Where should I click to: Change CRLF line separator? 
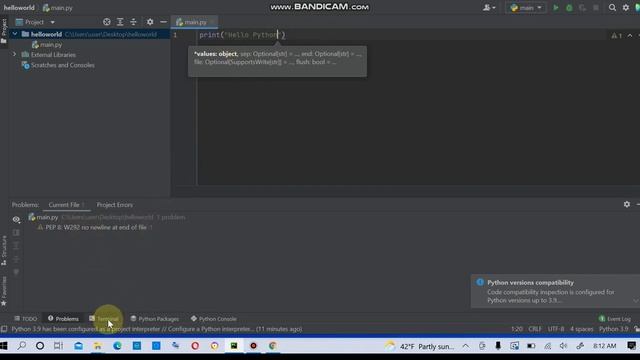[535, 329]
